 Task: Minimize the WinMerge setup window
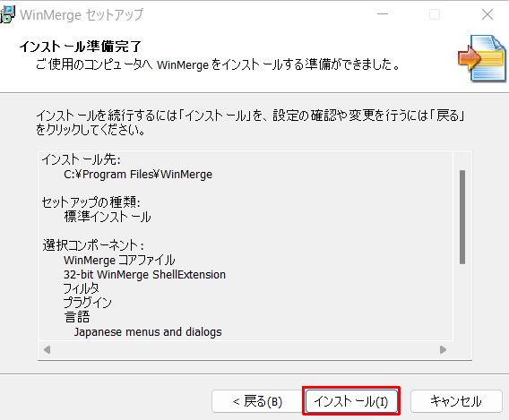383,14
